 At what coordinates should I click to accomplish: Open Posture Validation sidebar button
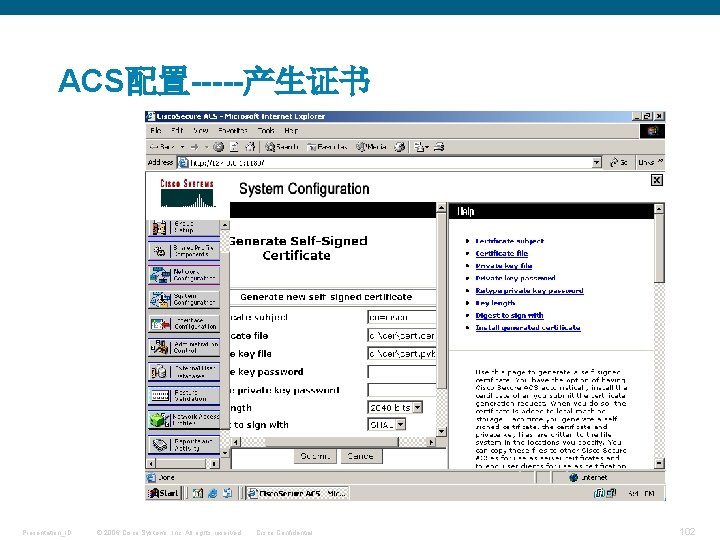coord(184,395)
